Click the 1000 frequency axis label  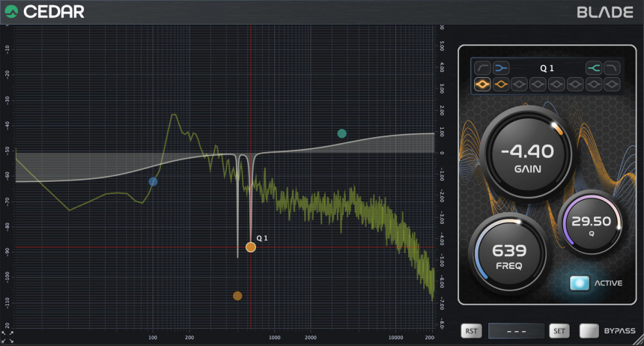click(274, 337)
